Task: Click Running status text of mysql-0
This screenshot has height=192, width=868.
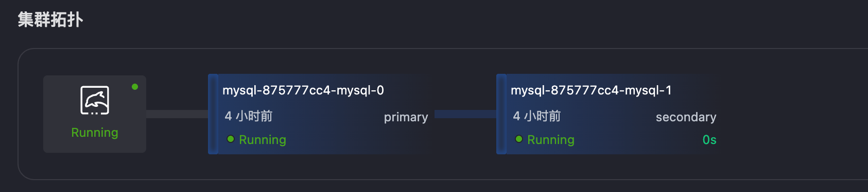Action: [x=263, y=140]
